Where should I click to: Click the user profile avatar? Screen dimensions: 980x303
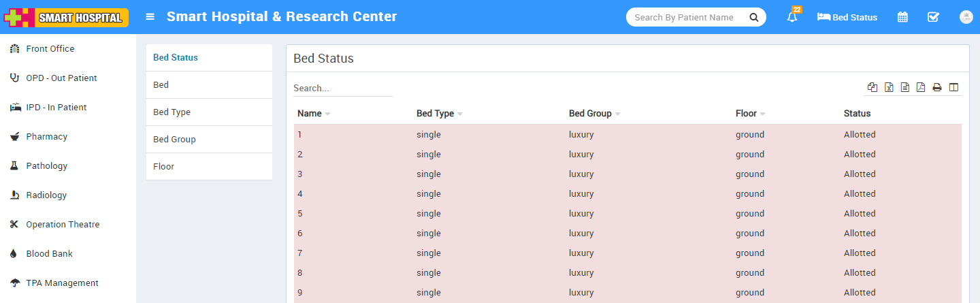[x=965, y=18]
